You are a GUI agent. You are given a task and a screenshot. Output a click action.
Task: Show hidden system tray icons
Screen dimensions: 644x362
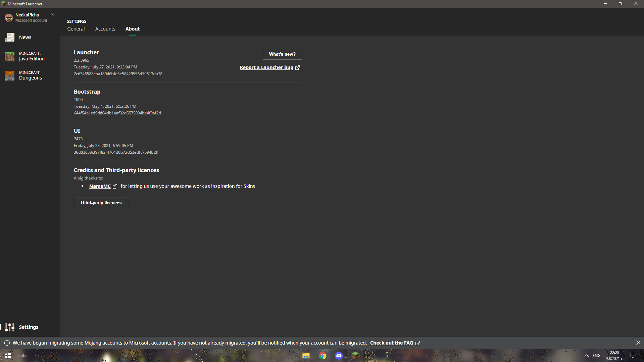click(587, 356)
